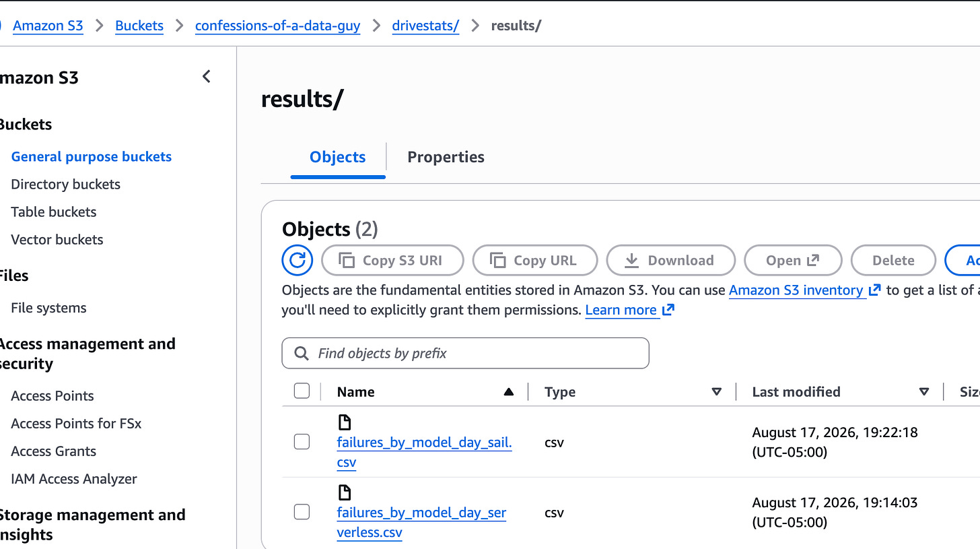Click the Delete button
Viewport: 980px width, 549px height.
893,260
